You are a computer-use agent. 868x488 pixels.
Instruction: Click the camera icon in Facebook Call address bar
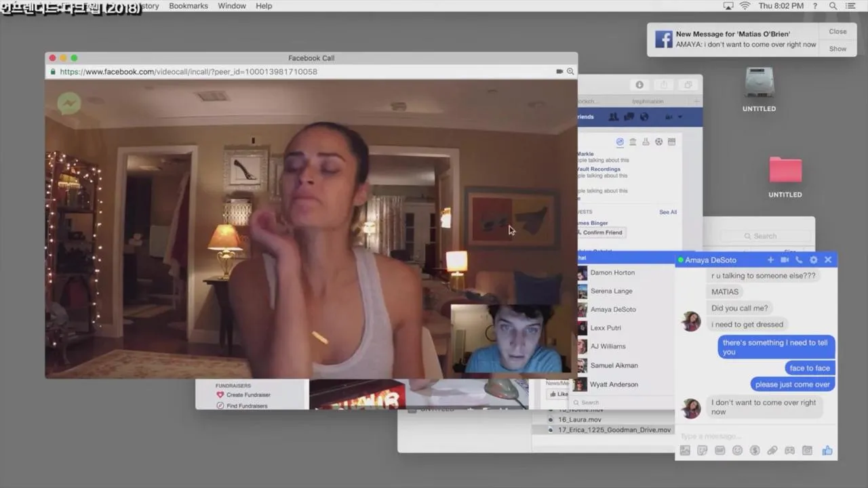click(559, 71)
